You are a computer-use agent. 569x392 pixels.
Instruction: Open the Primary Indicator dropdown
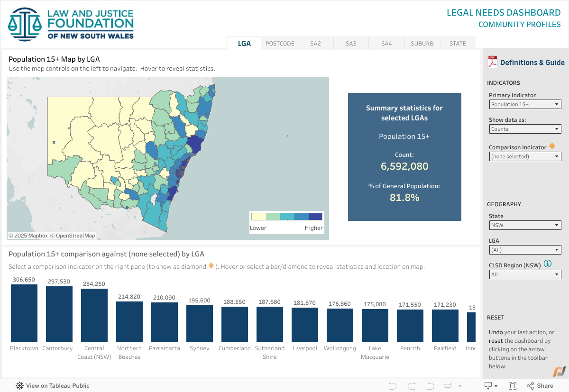point(525,104)
